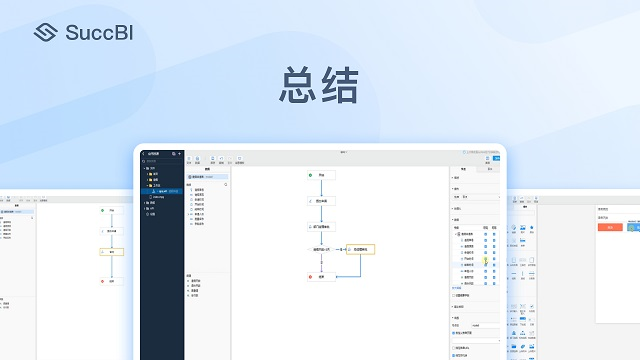Collapse the top-level folder in sidebar tree
Screen dimensions: 640x360
tap(144, 168)
